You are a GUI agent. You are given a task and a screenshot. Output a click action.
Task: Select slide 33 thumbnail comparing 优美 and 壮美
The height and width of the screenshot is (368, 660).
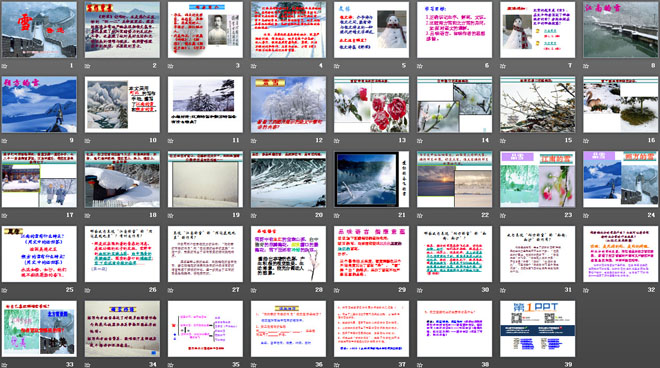[x=39, y=329]
